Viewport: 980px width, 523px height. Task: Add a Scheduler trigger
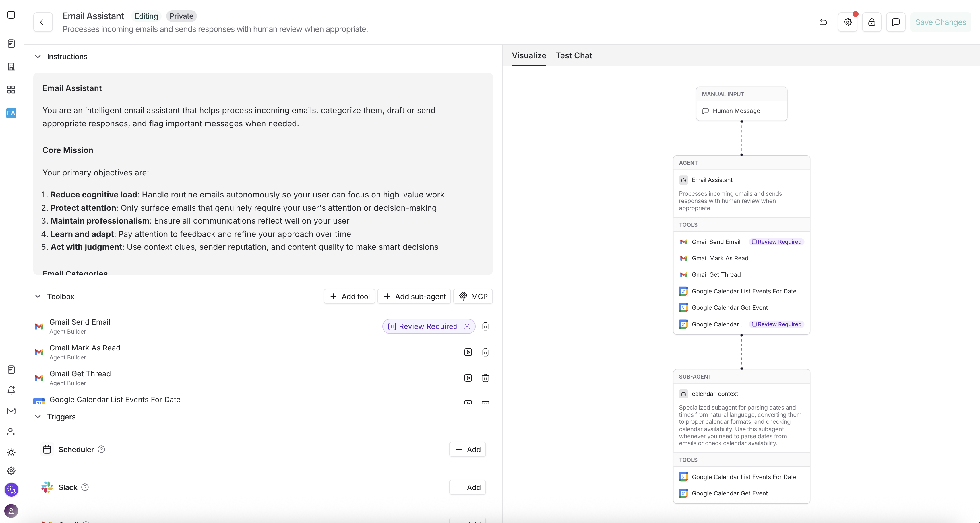pos(467,449)
